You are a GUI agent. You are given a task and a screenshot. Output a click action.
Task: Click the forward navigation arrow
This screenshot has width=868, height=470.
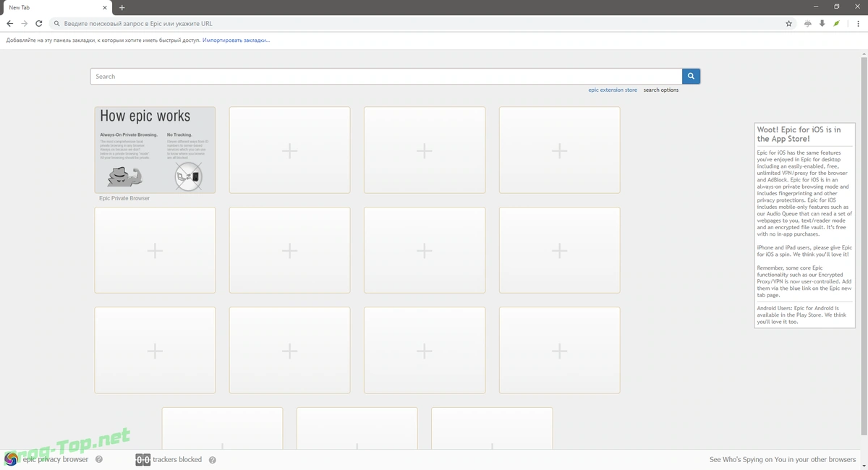[x=25, y=24]
